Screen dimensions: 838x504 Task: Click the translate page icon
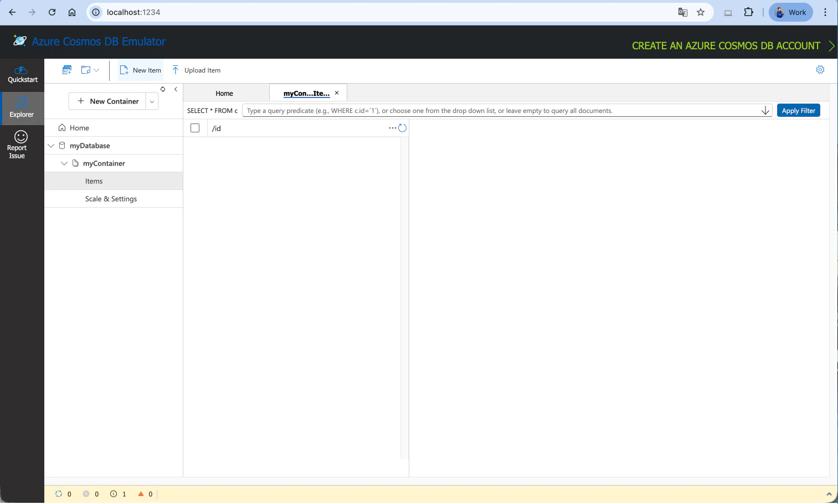coord(683,12)
